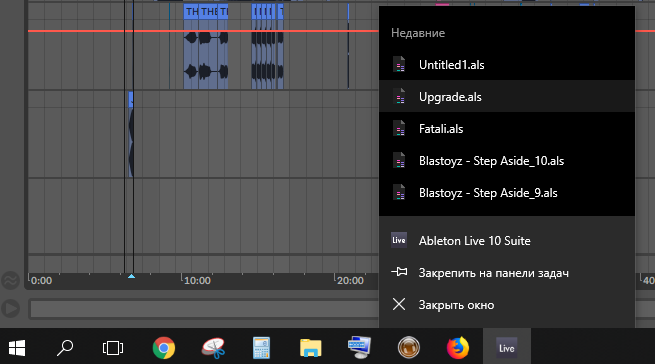655x364 pixels.
Task: Click the Недавние section header
Action: (x=418, y=33)
